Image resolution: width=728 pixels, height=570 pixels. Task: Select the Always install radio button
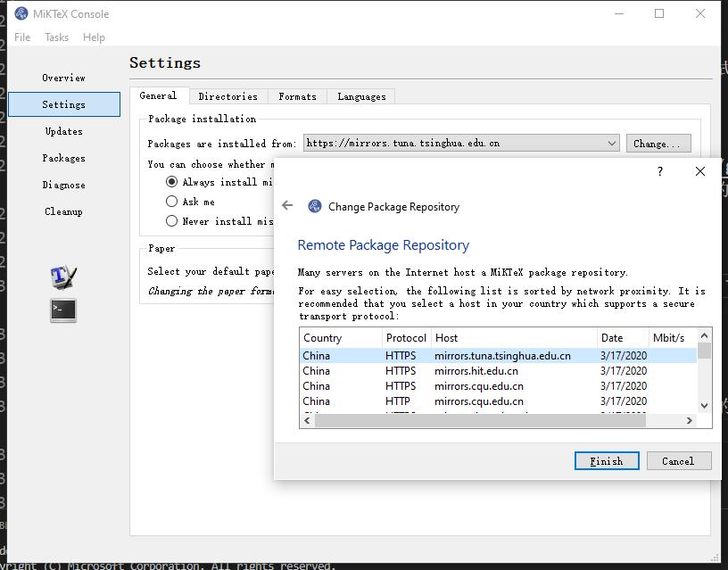pos(172,181)
